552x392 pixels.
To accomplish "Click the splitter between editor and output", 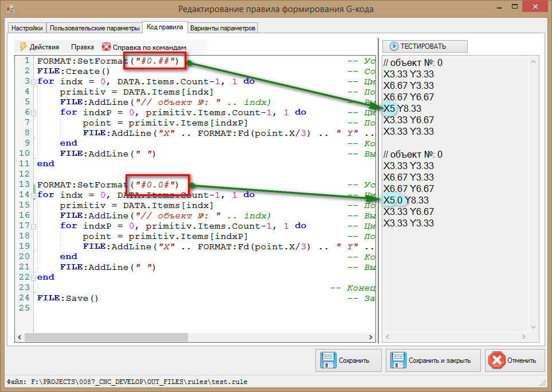I will coord(378,190).
